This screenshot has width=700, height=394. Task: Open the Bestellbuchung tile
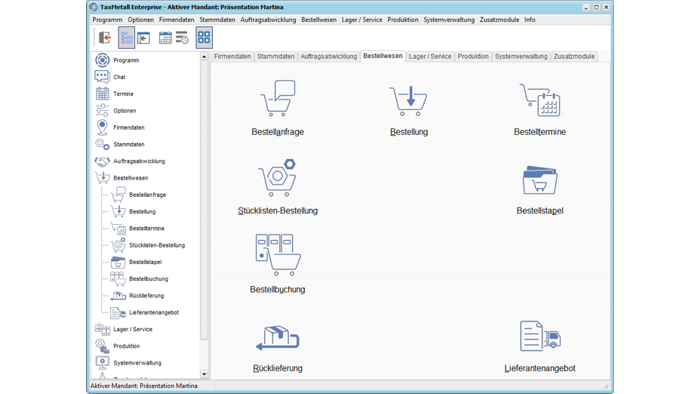pos(278,264)
